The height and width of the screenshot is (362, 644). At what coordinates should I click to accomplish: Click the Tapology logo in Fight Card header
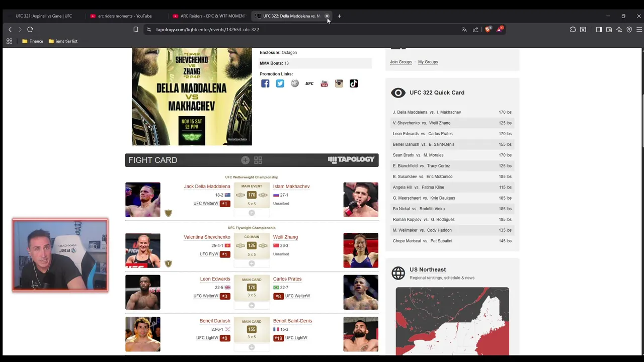pyautogui.click(x=351, y=159)
